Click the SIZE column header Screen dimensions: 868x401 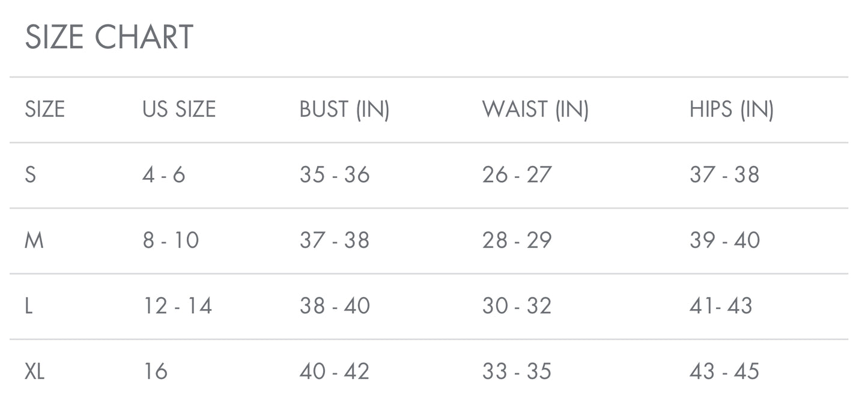[44, 109]
